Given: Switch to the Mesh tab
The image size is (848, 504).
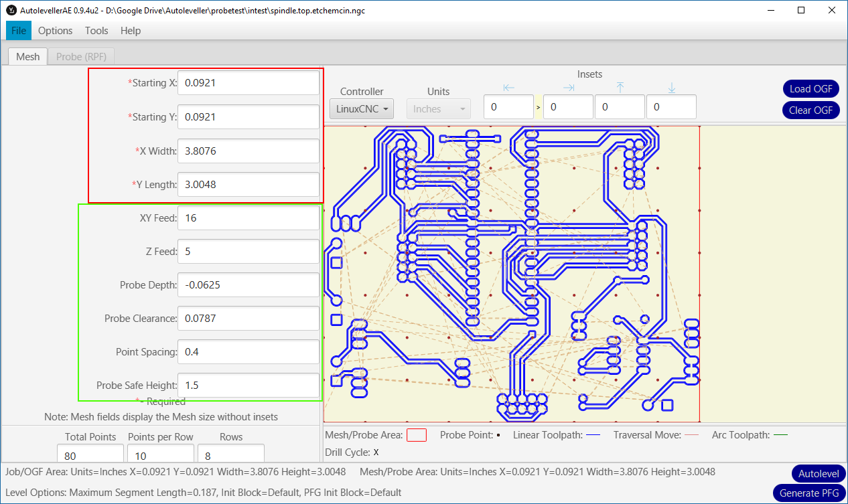Looking at the screenshot, I should pyautogui.click(x=28, y=57).
